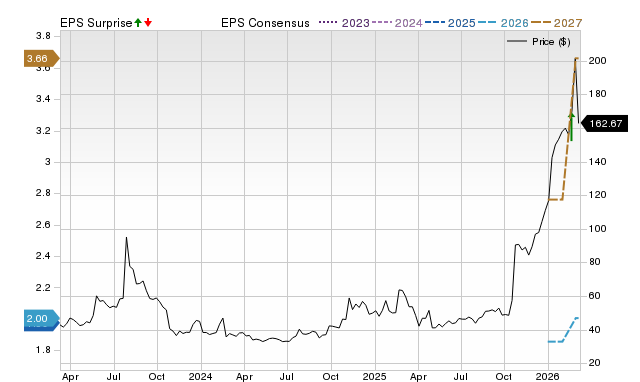The image size is (640, 382).
Task: Select the 2025 consensus legend entry
Action: pyautogui.click(x=450, y=23)
